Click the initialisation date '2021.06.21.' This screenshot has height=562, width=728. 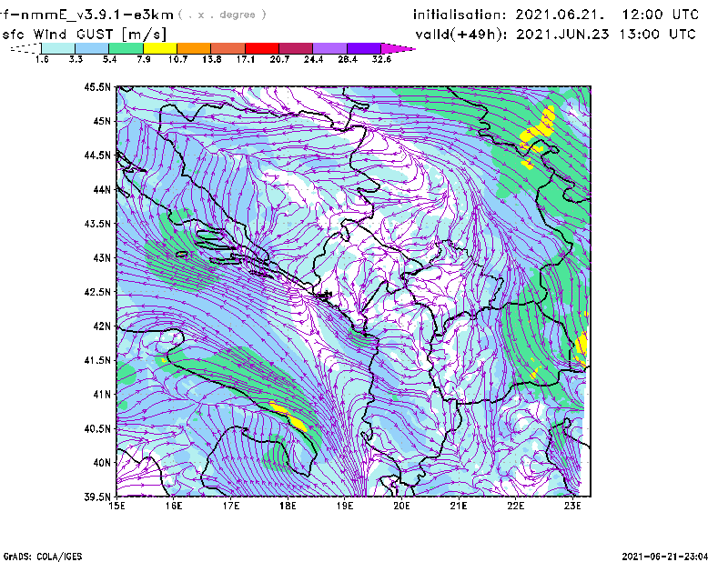(x=561, y=15)
